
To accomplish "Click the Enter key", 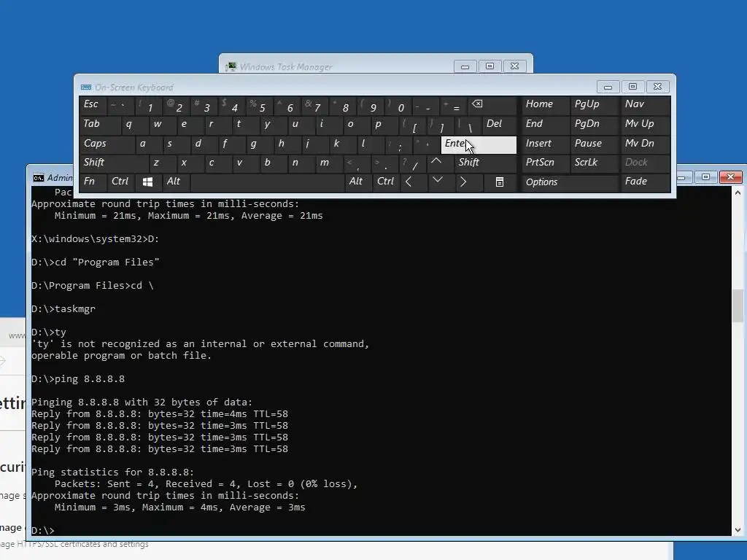I will [x=479, y=145].
